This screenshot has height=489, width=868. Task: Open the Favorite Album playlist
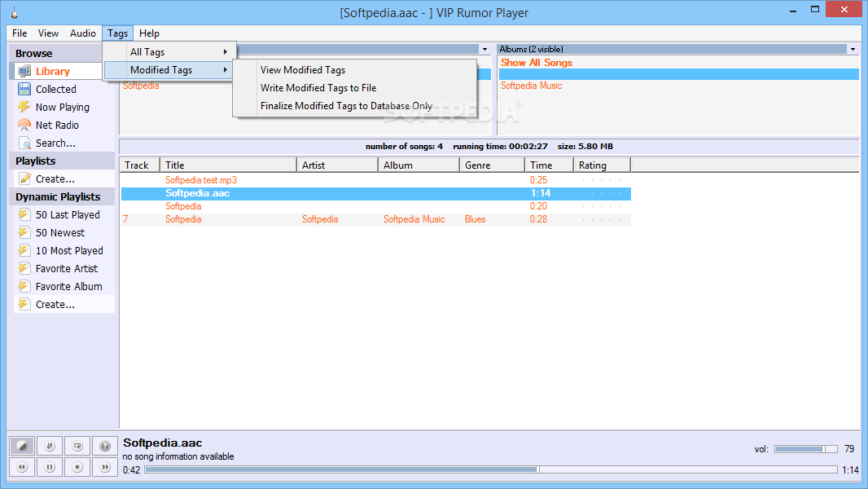pyautogui.click(x=68, y=286)
